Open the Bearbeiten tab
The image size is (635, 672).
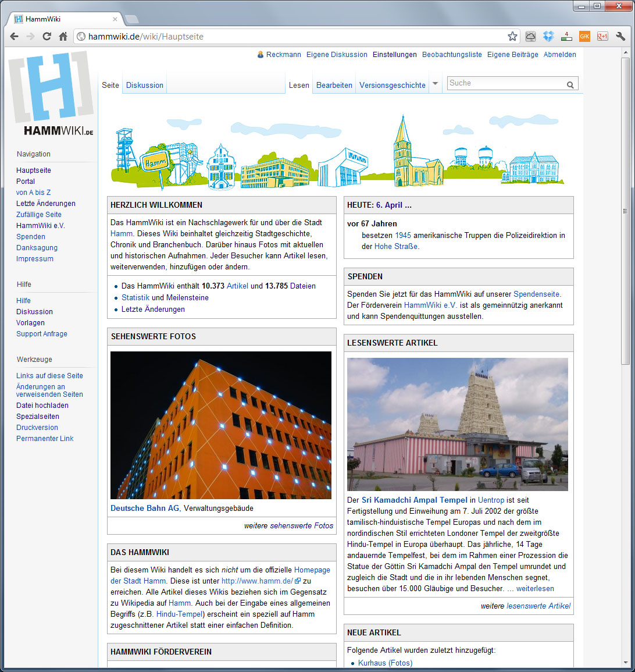tap(334, 85)
